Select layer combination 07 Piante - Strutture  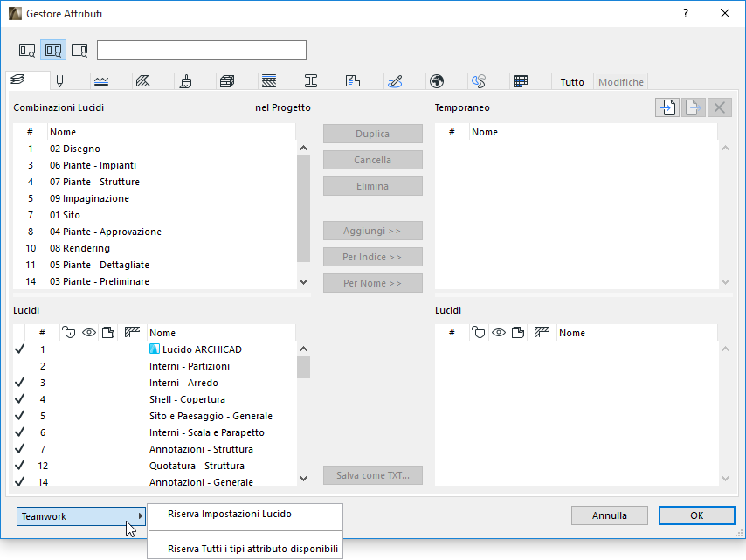click(x=155, y=182)
